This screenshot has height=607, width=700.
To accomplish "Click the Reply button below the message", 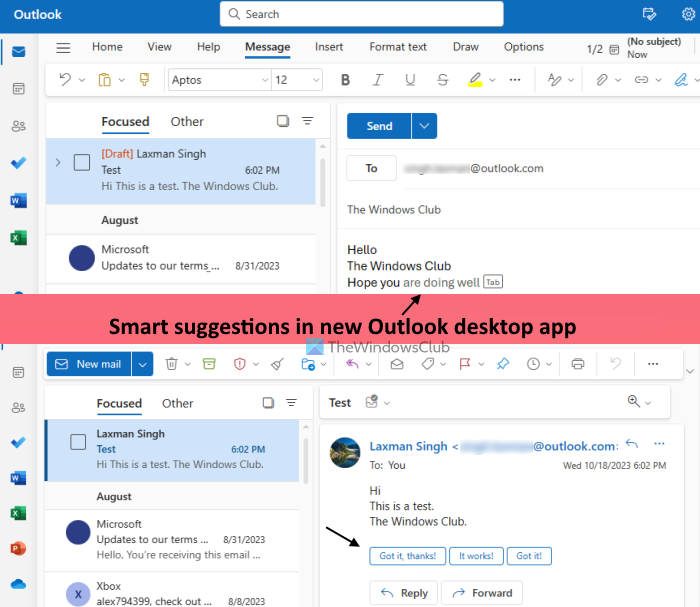I will point(404,593).
